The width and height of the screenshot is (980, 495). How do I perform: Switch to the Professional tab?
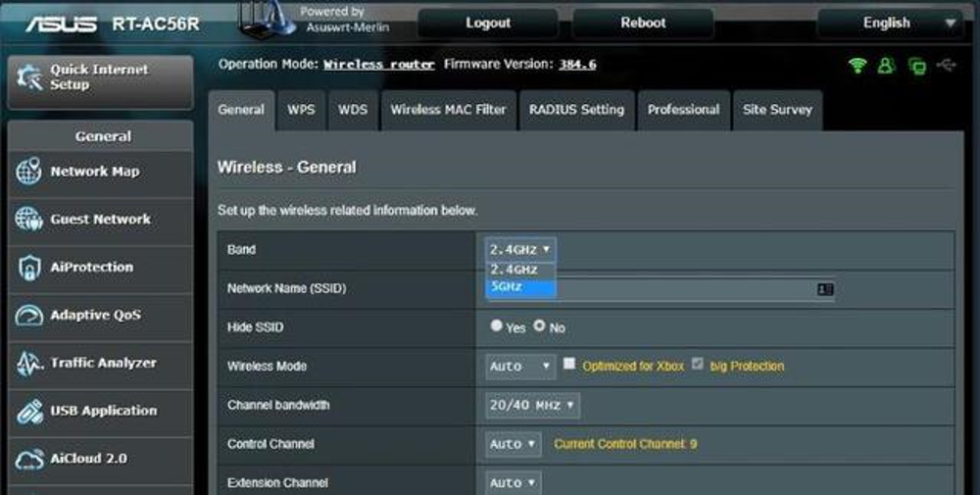[683, 110]
